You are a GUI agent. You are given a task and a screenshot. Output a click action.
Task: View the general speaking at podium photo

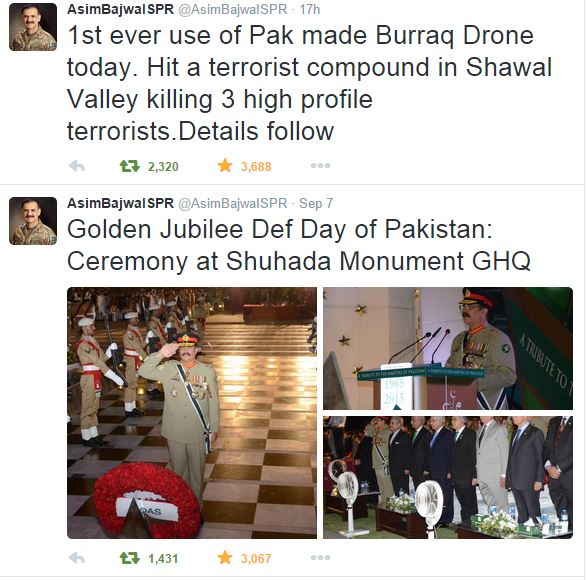(448, 348)
